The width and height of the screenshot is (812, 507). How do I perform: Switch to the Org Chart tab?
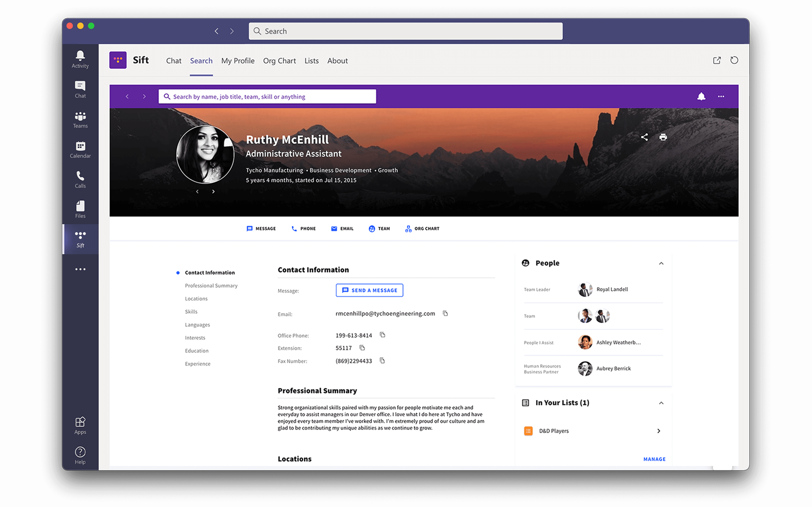point(279,61)
